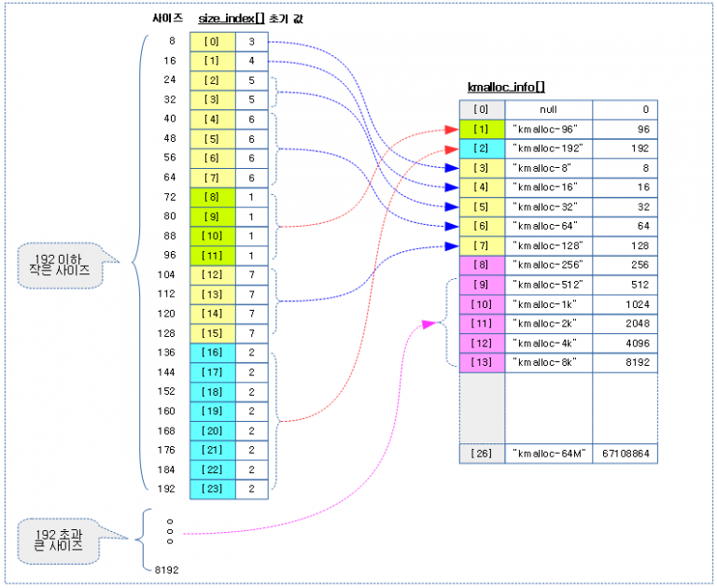Click value 1 beside size_index [9]

click(251, 217)
